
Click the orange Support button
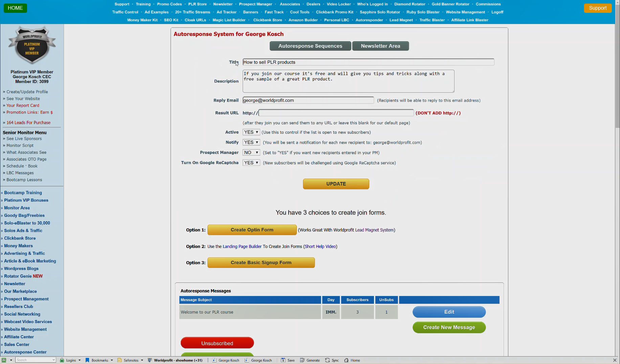(598, 8)
